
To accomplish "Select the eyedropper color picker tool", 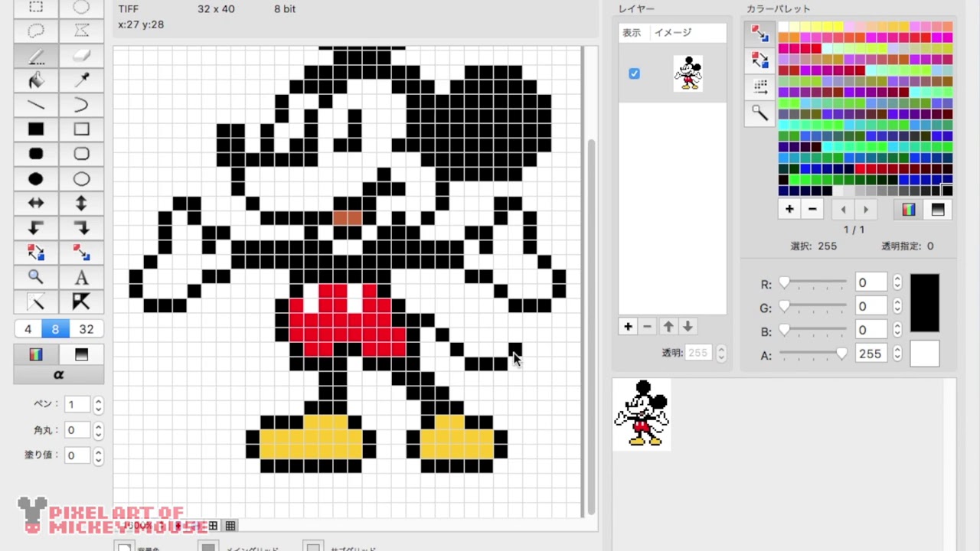I will (x=81, y=80).
